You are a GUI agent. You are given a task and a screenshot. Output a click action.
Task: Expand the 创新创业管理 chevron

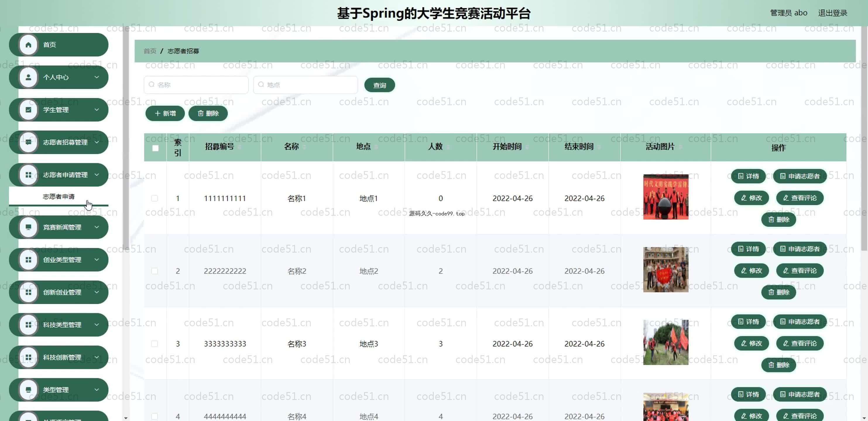click(x=97, y=292)
